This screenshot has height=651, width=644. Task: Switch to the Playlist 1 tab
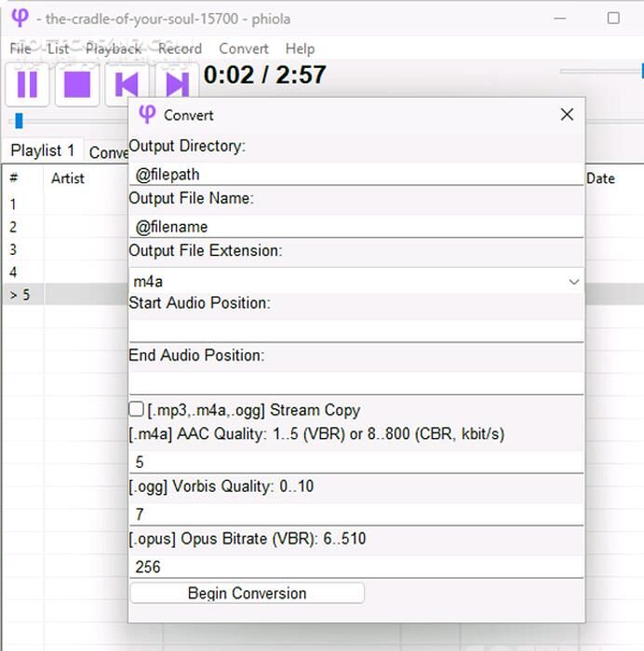click(x=43, y=151)
